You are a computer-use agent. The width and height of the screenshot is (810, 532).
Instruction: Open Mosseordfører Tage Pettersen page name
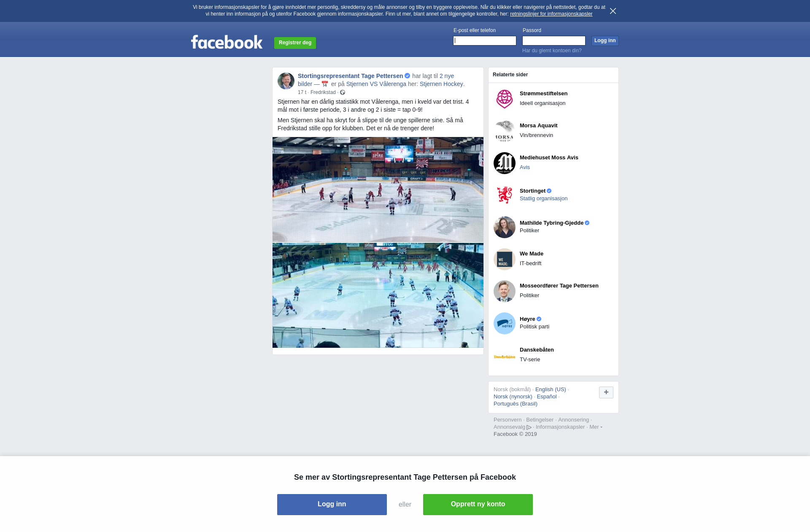tap(559, 286)
